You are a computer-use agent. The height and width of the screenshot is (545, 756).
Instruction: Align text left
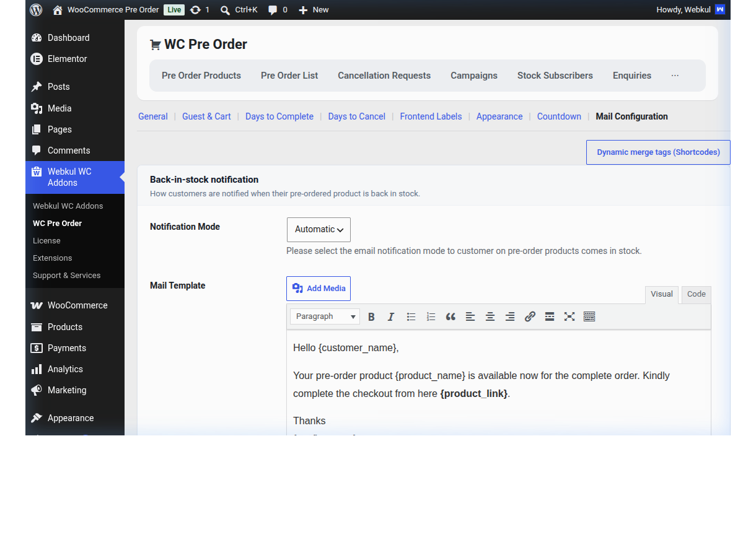[470, 316]
